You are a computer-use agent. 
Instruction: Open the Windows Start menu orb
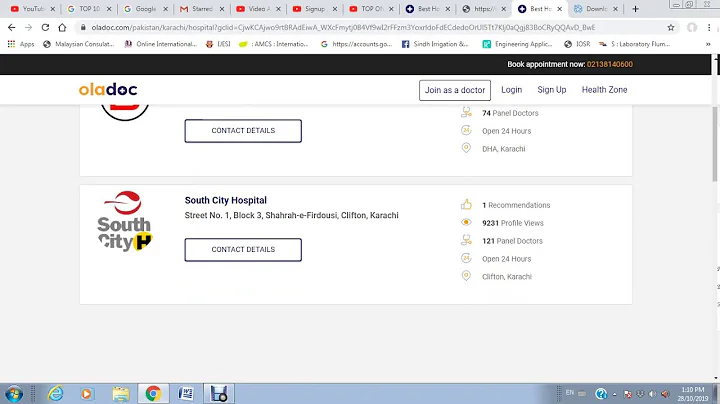click(x=14, y=394)
